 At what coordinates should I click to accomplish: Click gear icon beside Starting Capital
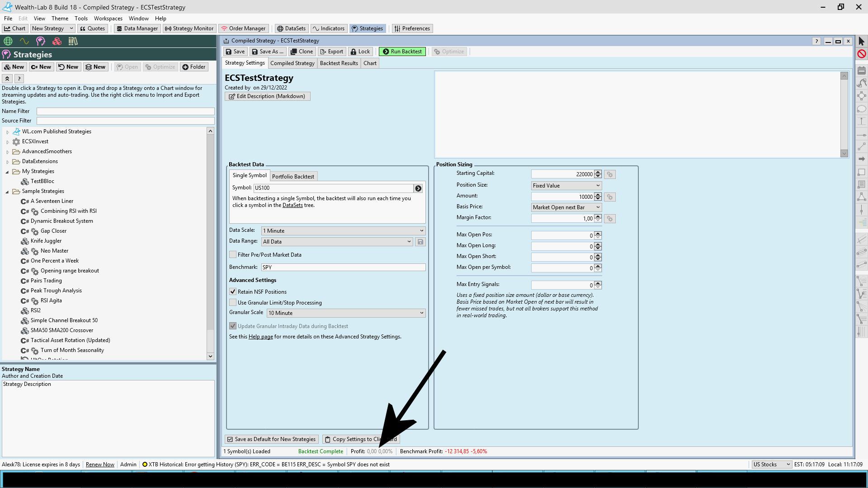(610, 174)
